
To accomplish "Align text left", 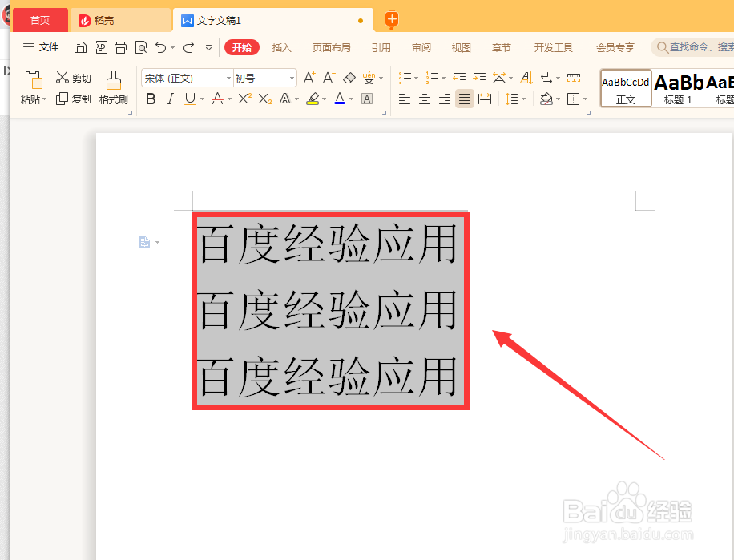I will click(x=405, y=99).
